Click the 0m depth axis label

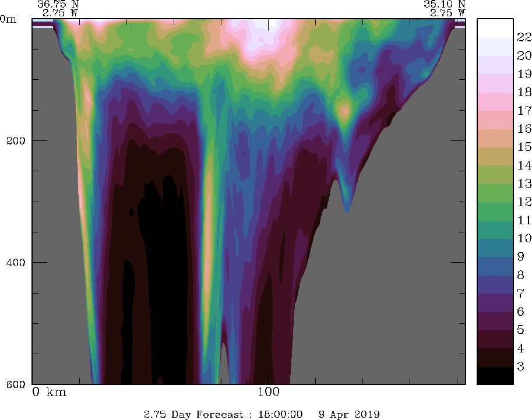coord(8,19)
